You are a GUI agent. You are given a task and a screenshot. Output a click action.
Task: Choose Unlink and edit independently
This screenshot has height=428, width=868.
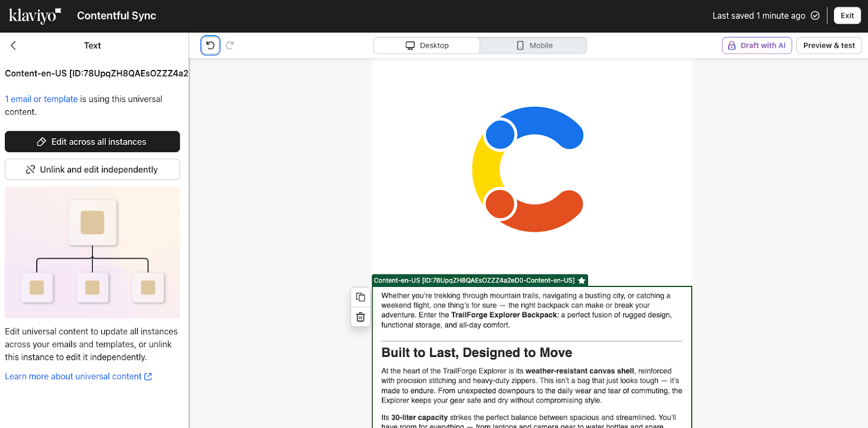92,169
